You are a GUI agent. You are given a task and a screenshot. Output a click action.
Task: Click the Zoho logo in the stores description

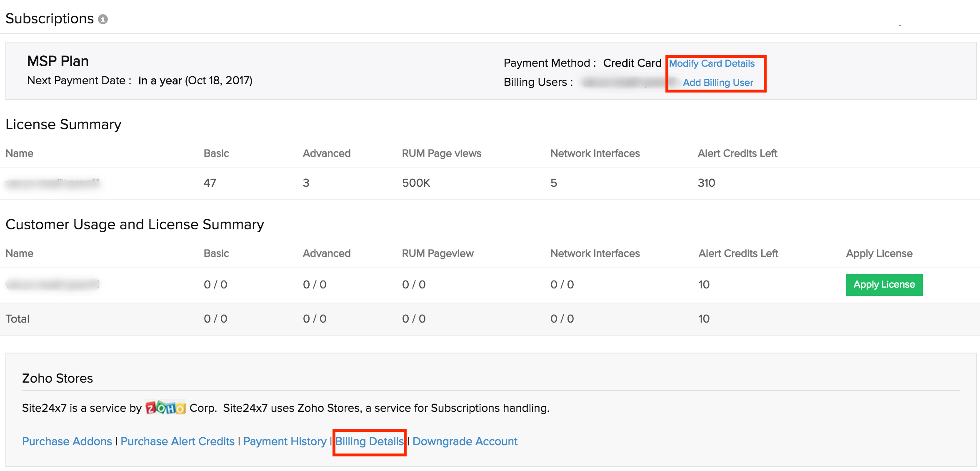click(x=165, y=408)
